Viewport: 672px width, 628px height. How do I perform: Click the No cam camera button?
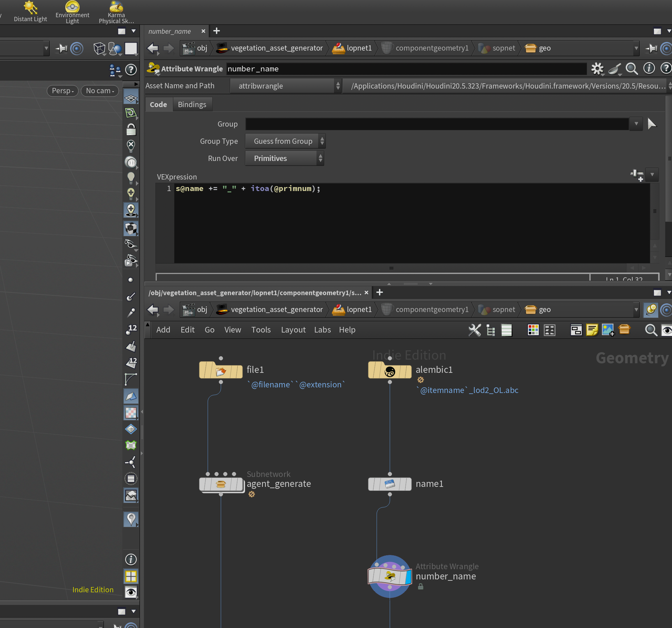click(100, 91)
